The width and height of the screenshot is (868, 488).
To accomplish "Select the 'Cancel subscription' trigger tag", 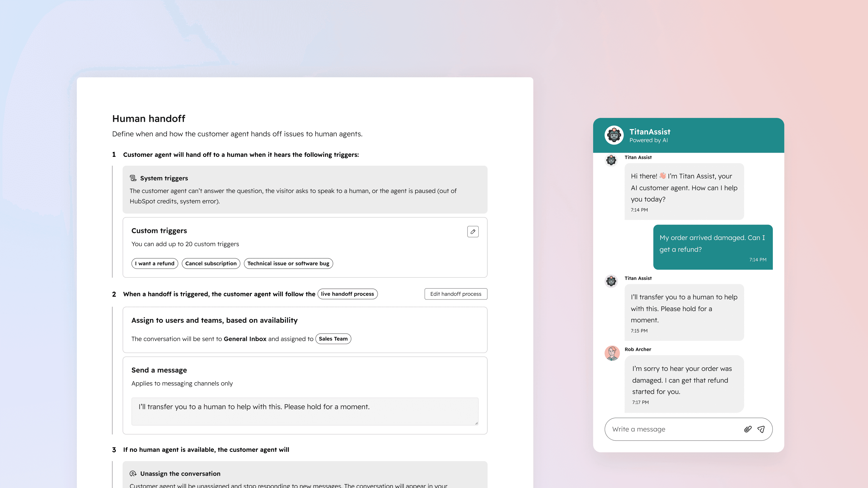I will [x=211, y=263].
